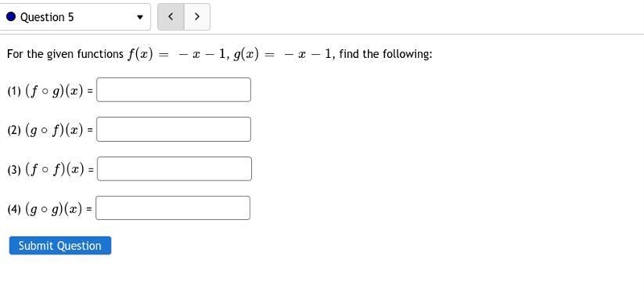Click the g(x) = −x − 1 expression
The image size is (644, 303).
[284, 54]
